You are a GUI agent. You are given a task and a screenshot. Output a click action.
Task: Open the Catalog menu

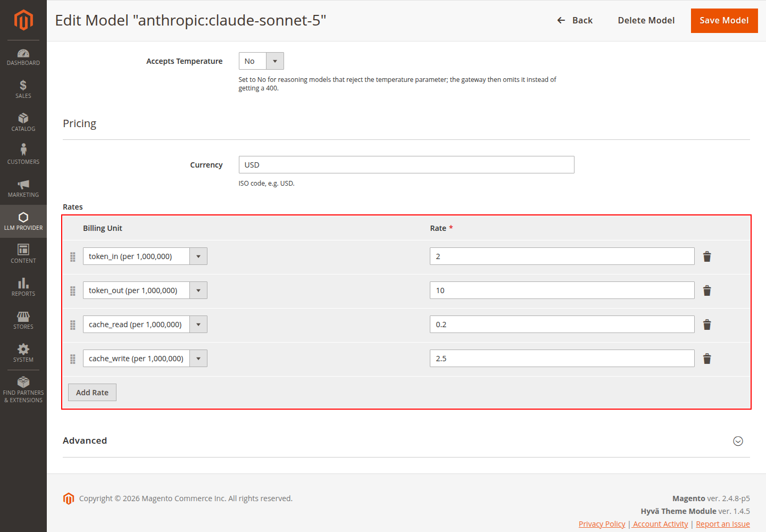[x=23, y=123]
